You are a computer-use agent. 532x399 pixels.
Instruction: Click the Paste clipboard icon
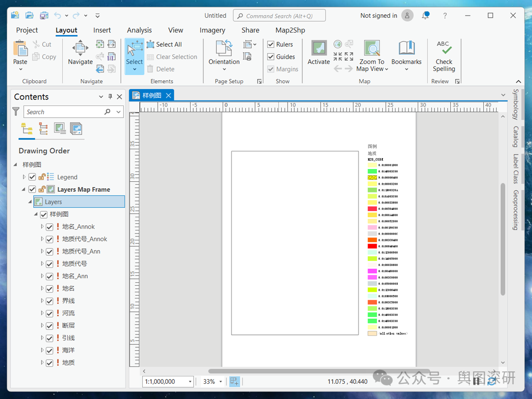(x=20, y=48)
